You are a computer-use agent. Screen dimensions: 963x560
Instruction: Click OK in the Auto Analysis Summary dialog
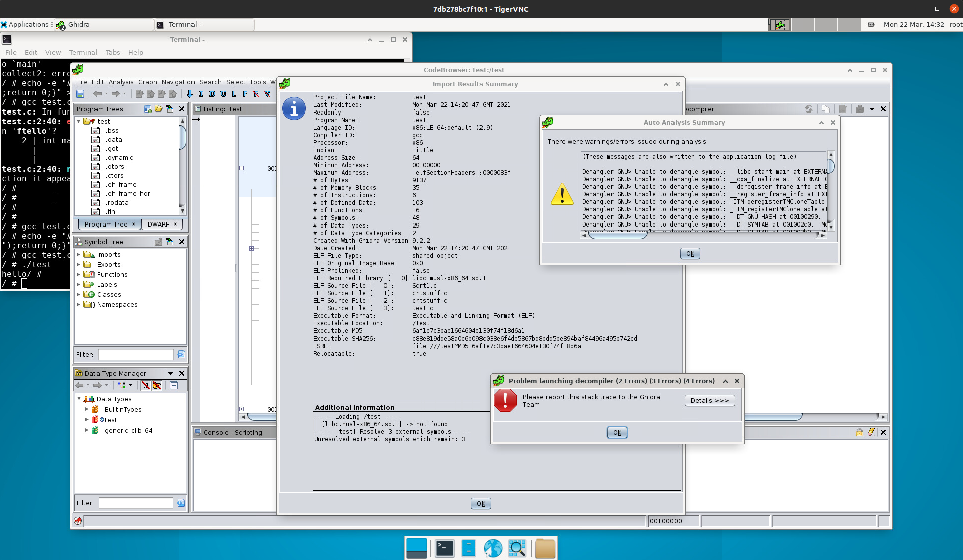pos(689,254)
